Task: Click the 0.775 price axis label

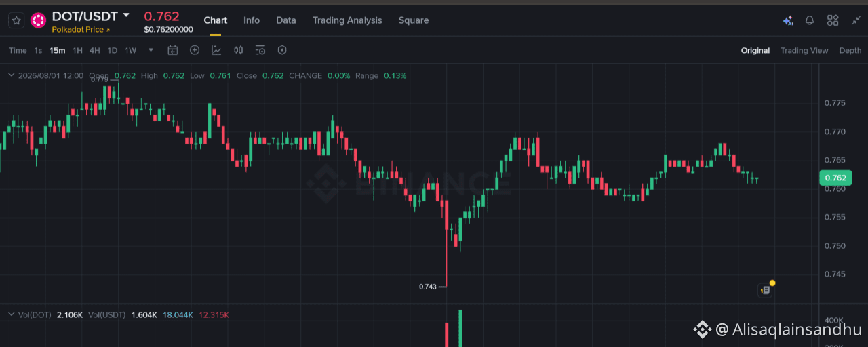Action: pyautogui.click(x=835, y=103)
